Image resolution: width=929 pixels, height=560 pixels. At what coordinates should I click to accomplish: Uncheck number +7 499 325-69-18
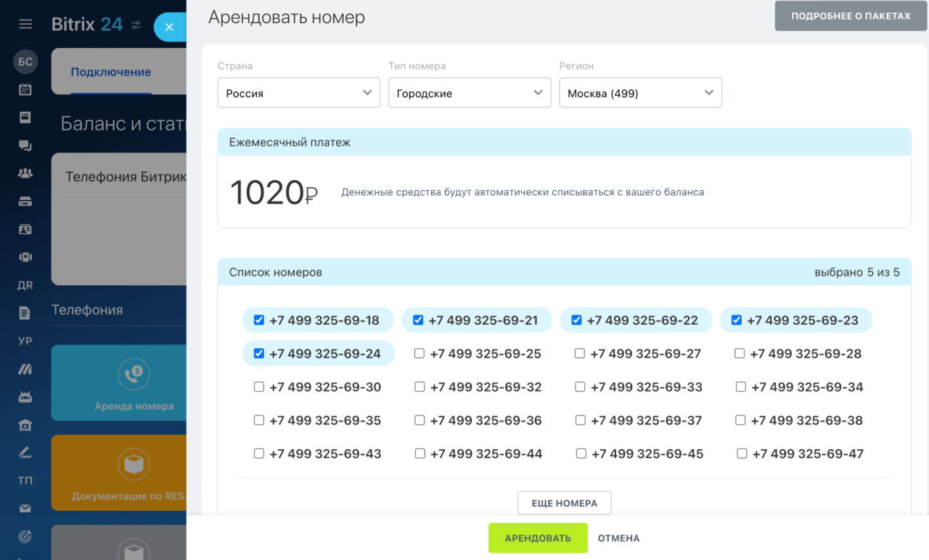tap(259, 320)
